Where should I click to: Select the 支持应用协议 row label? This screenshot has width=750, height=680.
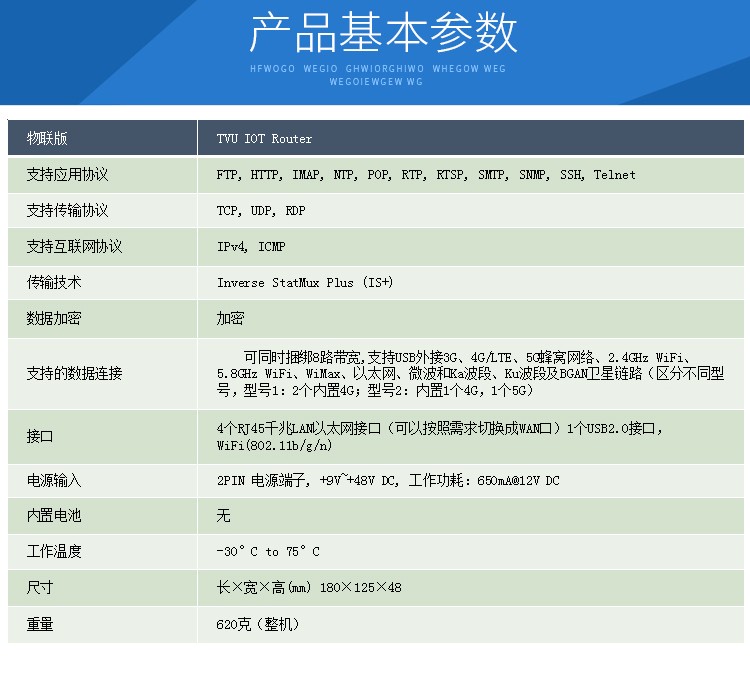tap(67, 175)
